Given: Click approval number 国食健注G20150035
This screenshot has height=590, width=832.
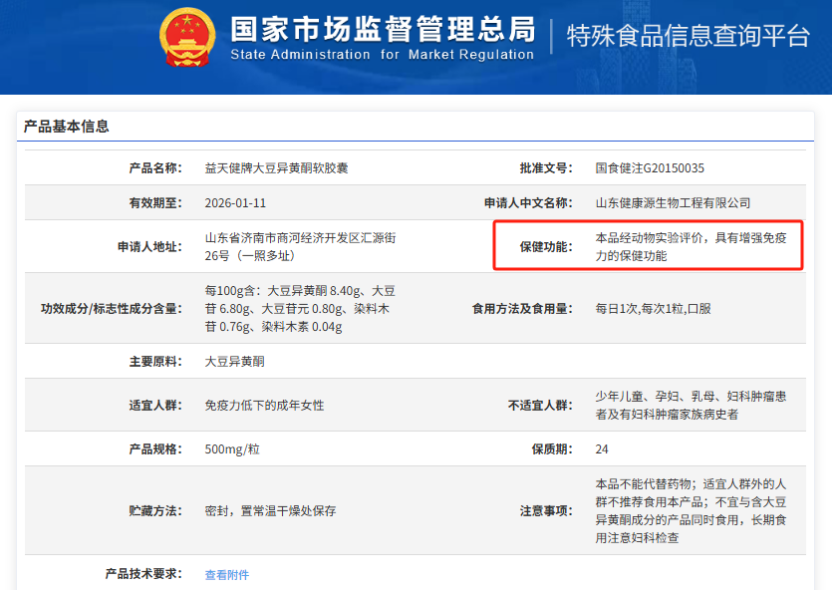Looking at the screenshot, I should [x=649, y=168].
